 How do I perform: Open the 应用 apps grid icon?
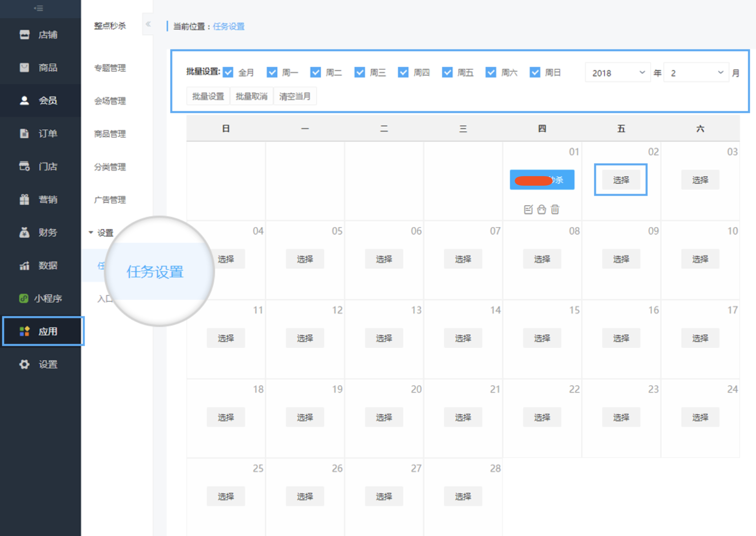pyautogui.click(x=24, y=331)
